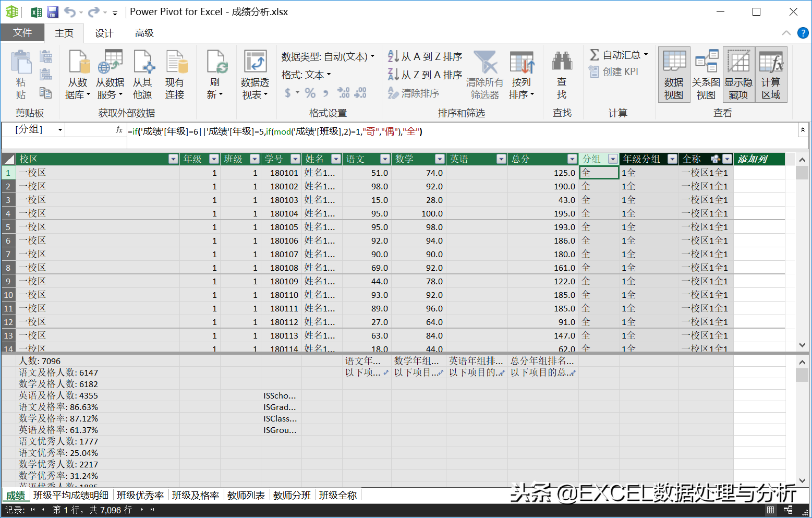Expand AutoSum dropdown arrow
Image resolution: width=812 pixels, height=518 pixels.
646,54
